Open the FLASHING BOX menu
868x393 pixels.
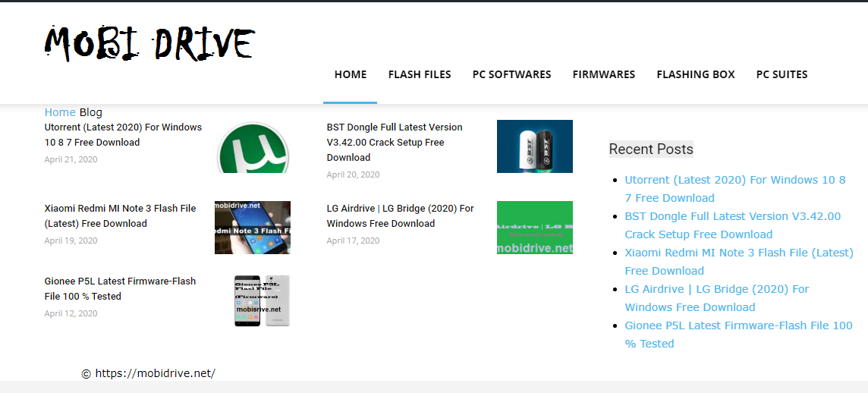696,74
